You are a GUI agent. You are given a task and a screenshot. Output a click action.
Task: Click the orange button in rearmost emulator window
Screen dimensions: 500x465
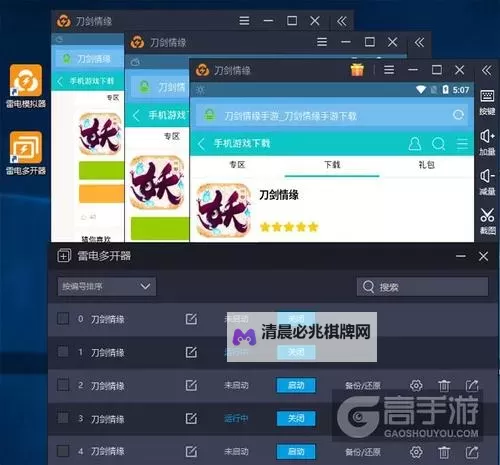[x=101, y=194]
